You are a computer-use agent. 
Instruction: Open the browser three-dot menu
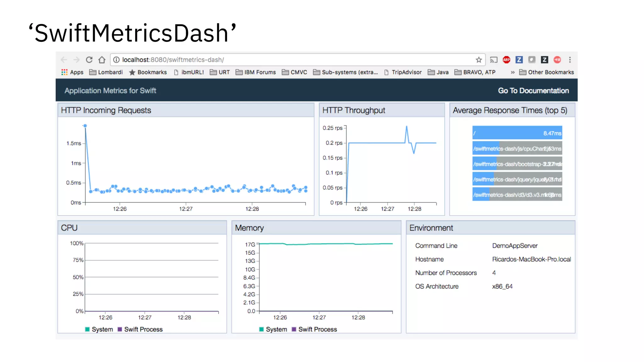pyautogui.click(x=570, y=60)
